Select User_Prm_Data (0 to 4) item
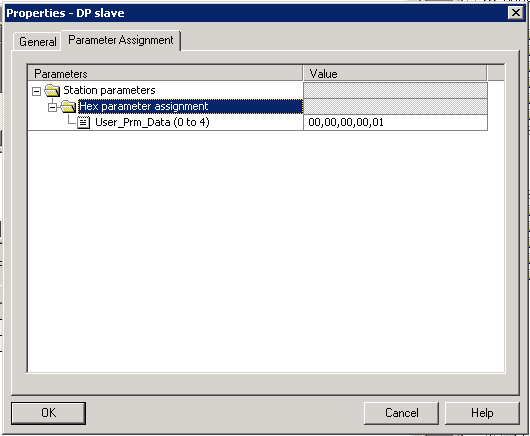Screen dimensions: 530x436 point(152,122)
